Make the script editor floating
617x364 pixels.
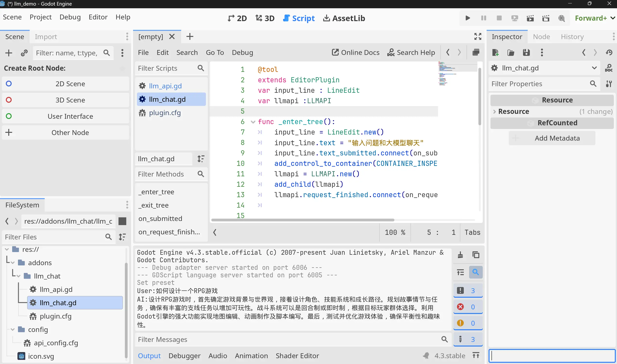(476, 52)
